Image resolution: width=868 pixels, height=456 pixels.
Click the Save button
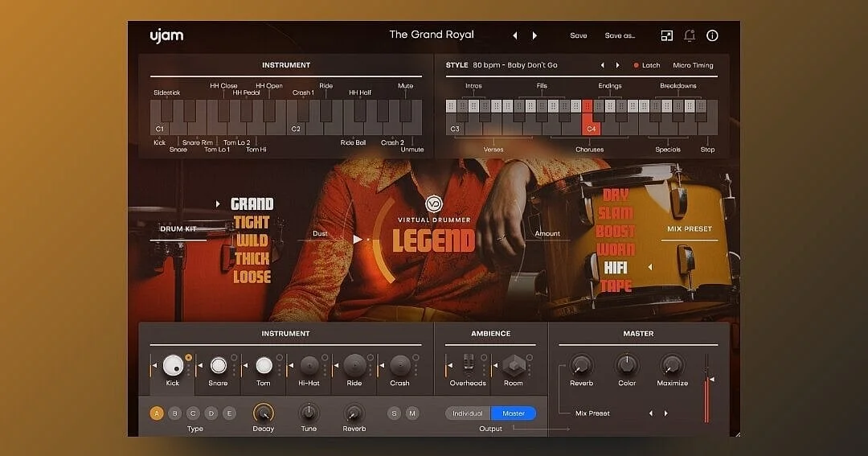pos(579,35)
